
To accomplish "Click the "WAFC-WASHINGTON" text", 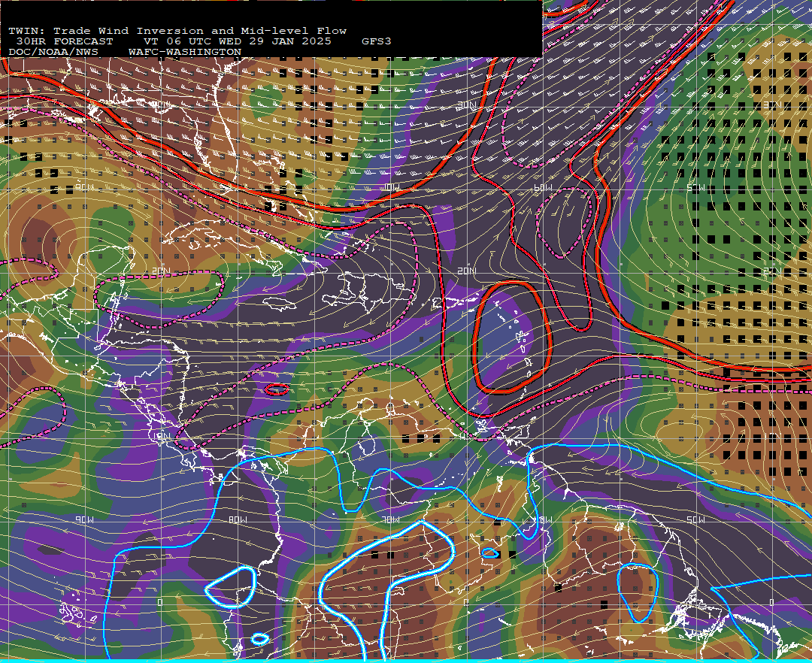I will tap(185, 52).
